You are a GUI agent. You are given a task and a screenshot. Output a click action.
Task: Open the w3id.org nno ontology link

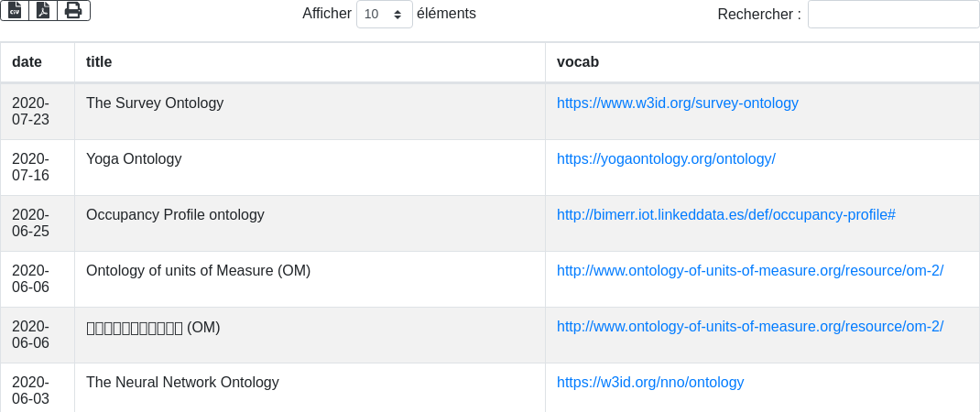pyautogui.click(x=650, y=382)
